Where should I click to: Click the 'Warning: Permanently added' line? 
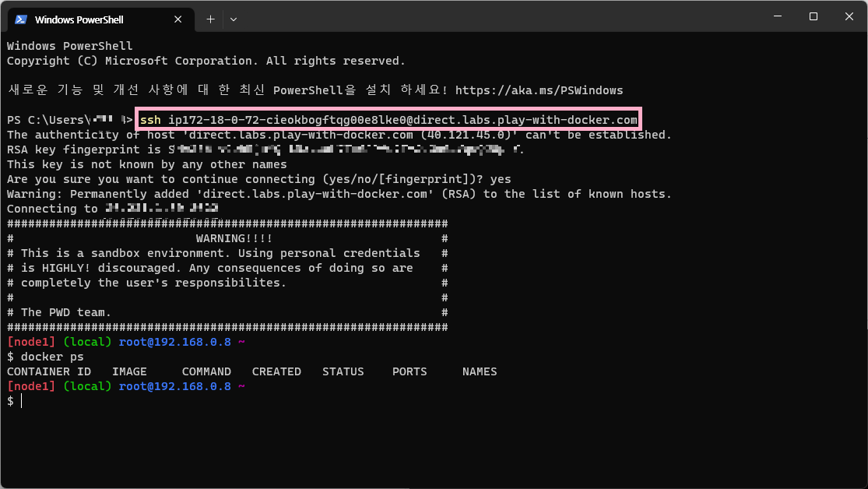[339, 194]
